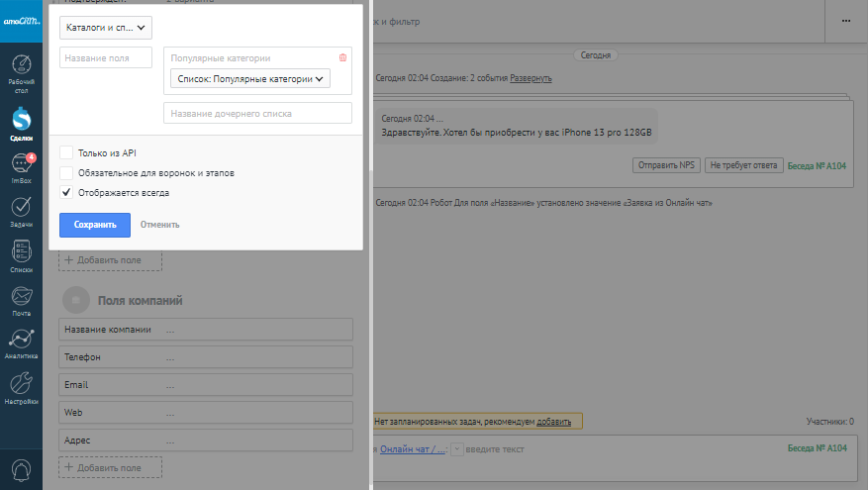Open Настройки settings icon
Image resolution: width=868 pixels, height=490 pixels.
[x=21, y=387]
